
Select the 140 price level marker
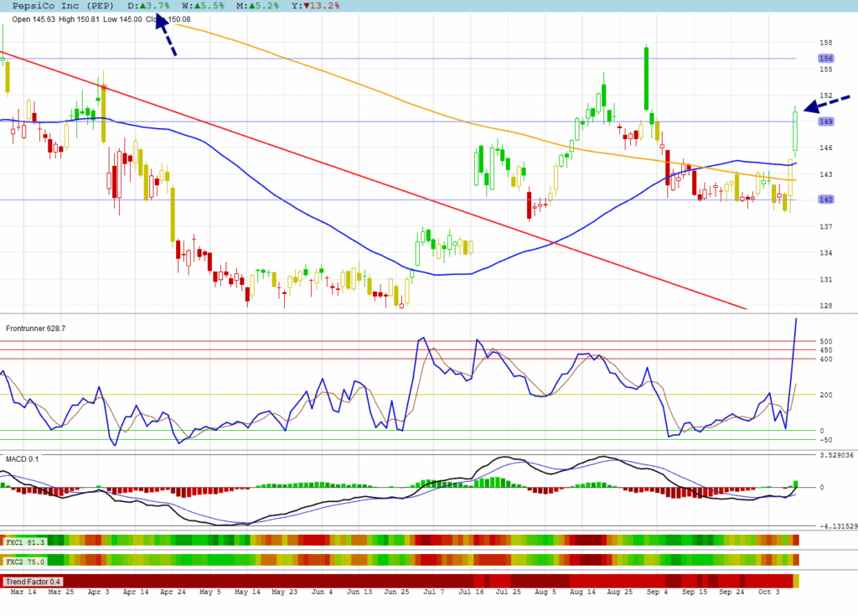point(825,199)
